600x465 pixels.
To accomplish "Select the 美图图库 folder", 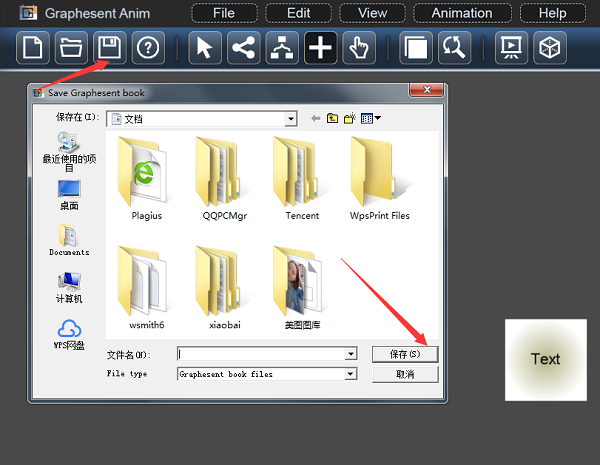I will point(302,288).
